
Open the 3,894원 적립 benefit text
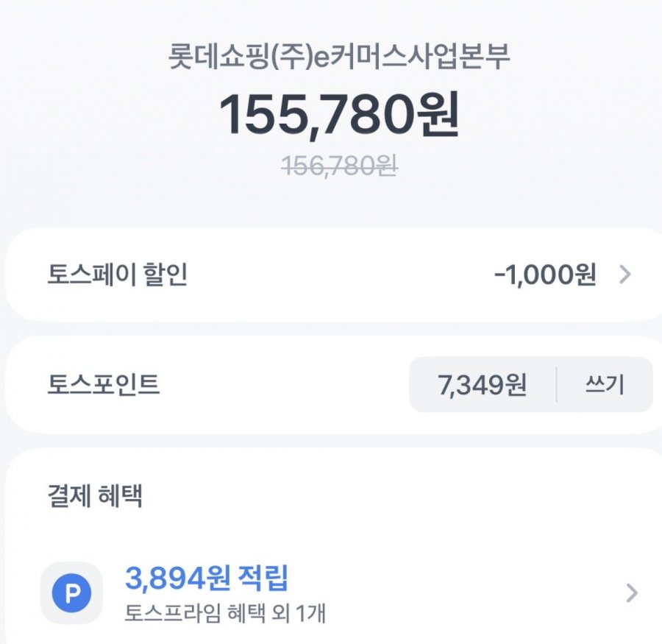(x=207, y=578)
